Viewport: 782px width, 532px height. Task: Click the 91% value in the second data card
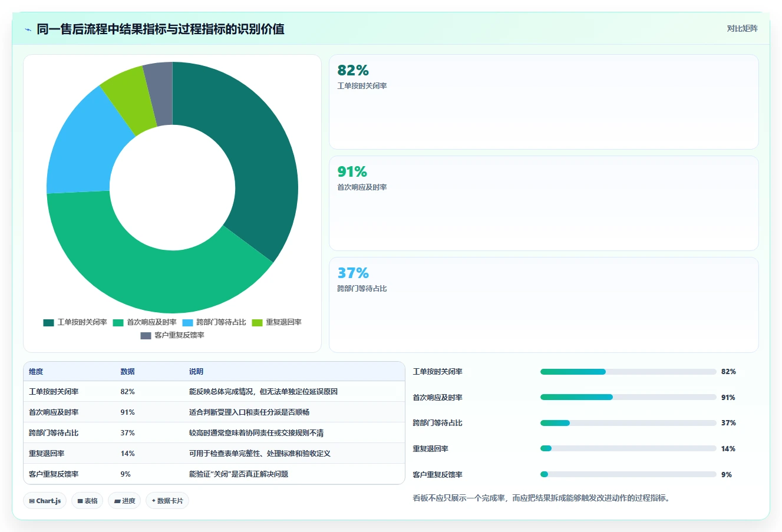click(x=352, y=171)
